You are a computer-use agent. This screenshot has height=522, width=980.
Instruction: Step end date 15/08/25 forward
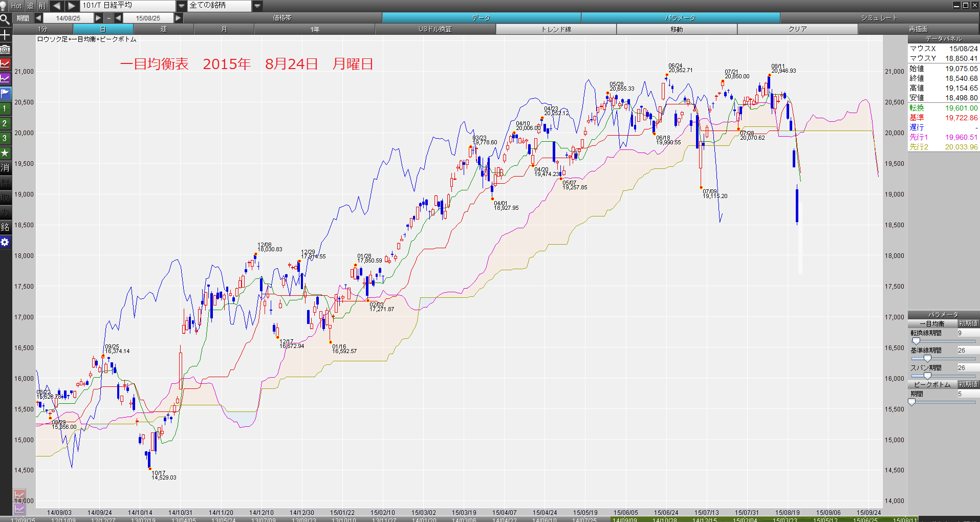point(178,18)
